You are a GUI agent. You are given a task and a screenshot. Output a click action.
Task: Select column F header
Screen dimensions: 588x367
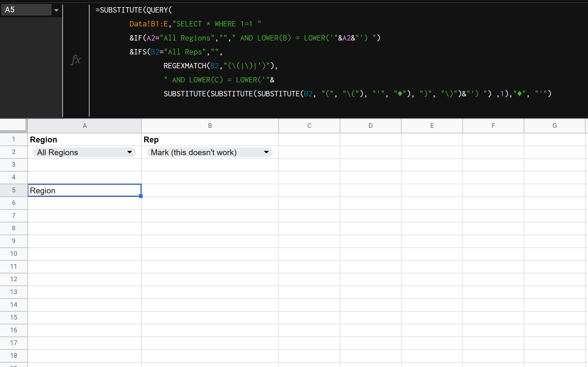click(493, 125)
